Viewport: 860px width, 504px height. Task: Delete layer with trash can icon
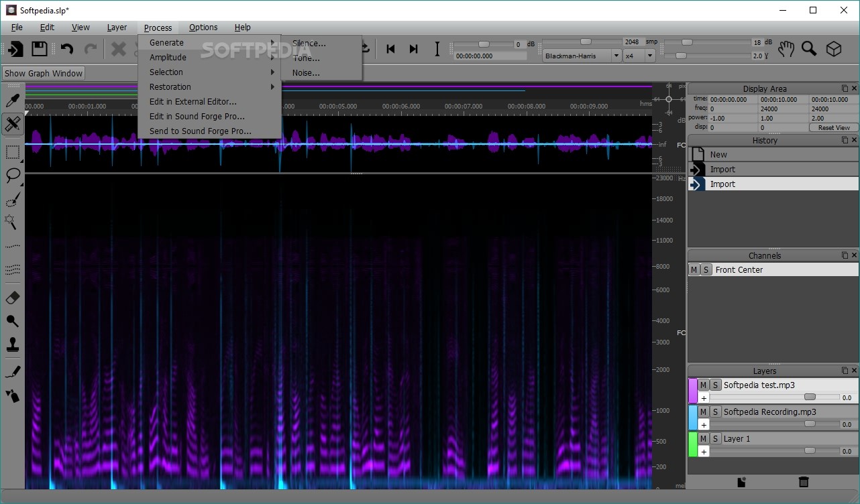804,482
